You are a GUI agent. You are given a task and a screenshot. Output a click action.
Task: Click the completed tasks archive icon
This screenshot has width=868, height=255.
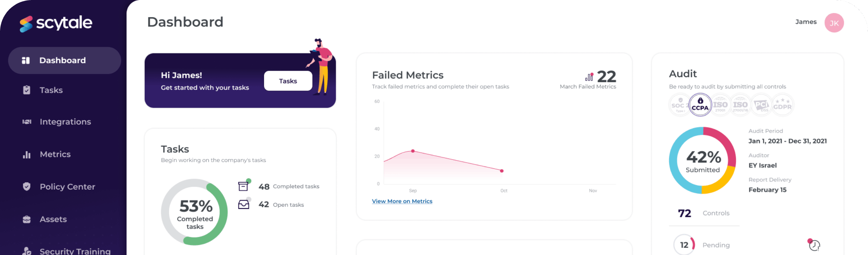243,186
